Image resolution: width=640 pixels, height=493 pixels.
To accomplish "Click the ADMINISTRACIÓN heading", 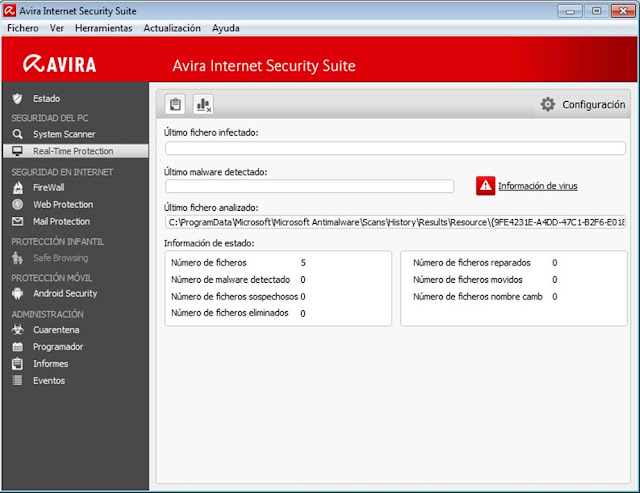I will 47,314.
